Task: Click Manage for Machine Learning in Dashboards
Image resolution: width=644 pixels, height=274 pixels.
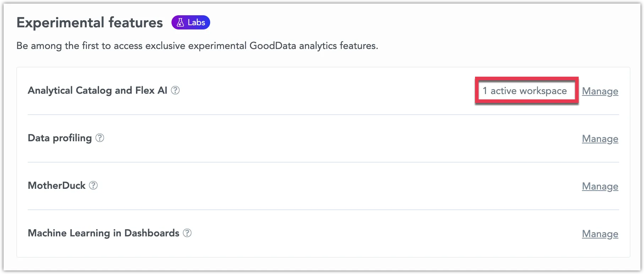Action: click(x=600, y=234)
